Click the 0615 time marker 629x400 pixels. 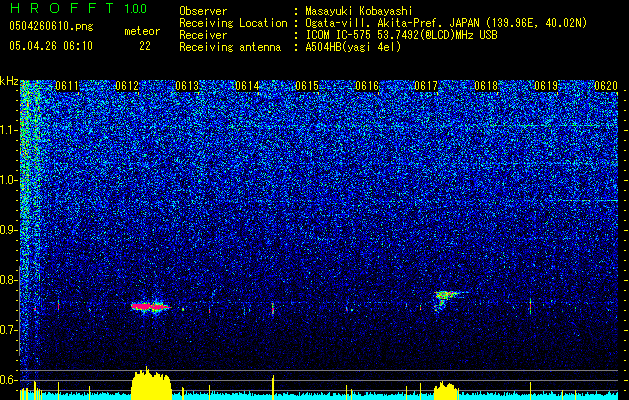[x=307, y=86]
